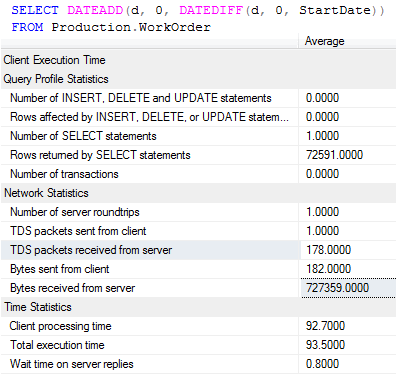The height and width of the screenshot is (382, 396).
Task: Select the 178.0000 packets received value
Action: [x=328, y=250]
